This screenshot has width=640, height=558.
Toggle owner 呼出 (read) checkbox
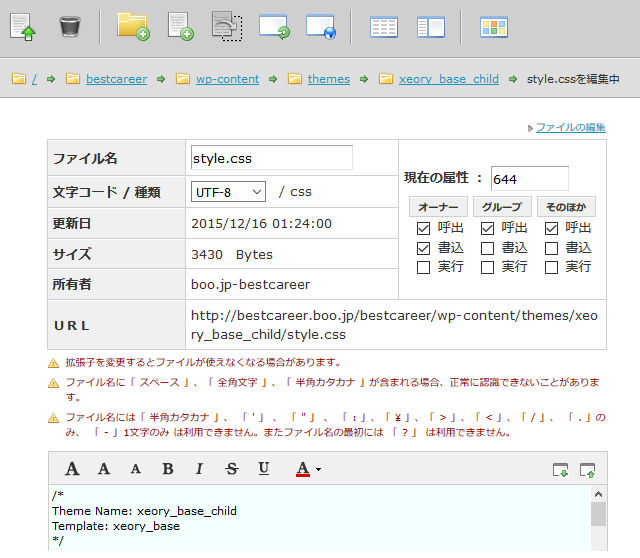[423, 228]
